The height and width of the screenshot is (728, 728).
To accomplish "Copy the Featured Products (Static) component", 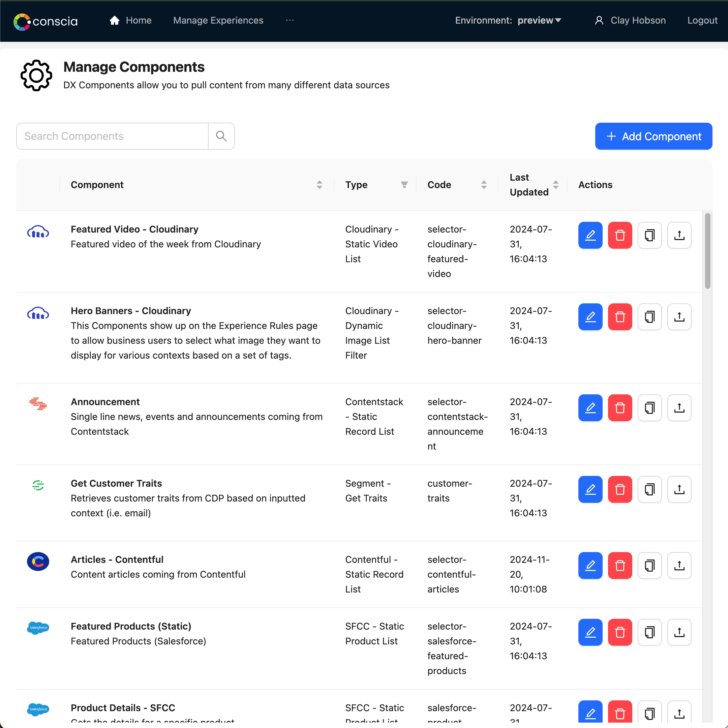I will click(649, 632).
